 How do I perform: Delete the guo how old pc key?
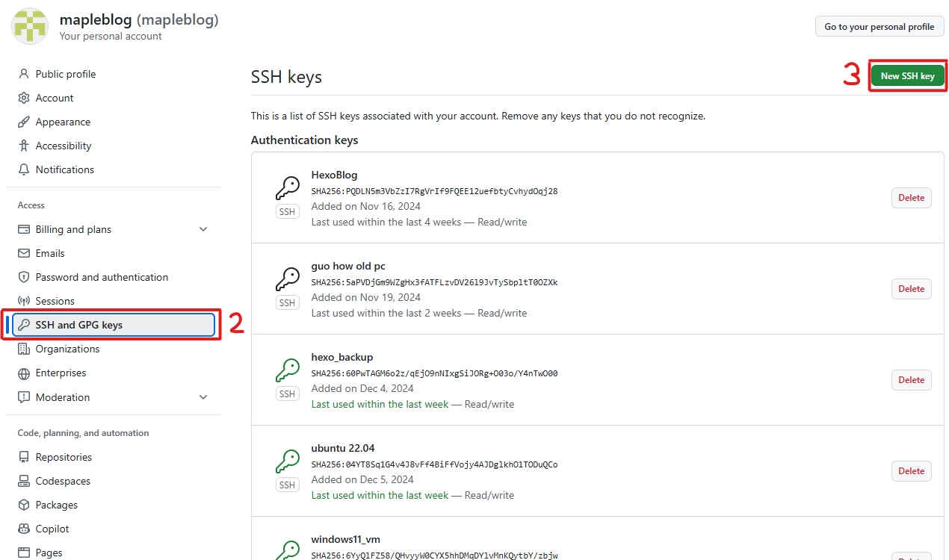pos(911,289)
